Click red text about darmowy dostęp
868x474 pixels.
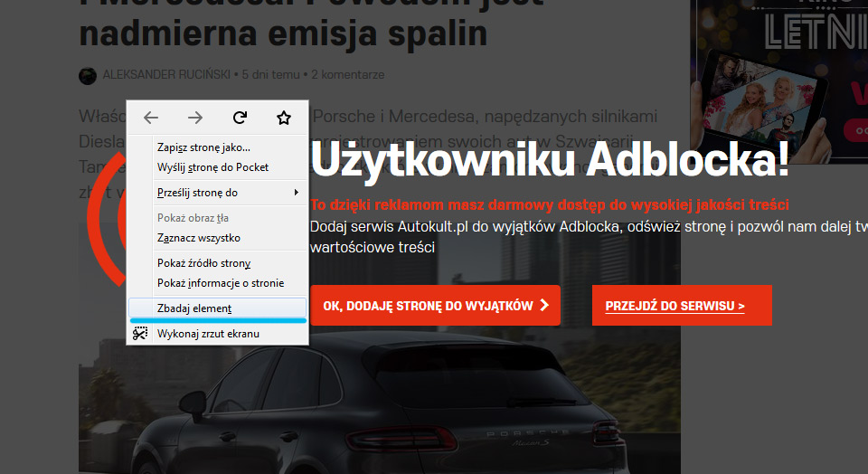click(x=550, y=204)
